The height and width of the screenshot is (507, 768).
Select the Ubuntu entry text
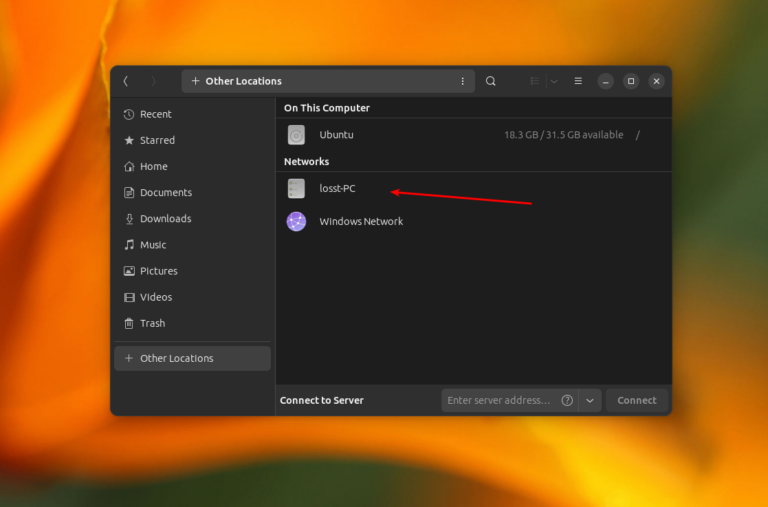coord(336,135)
